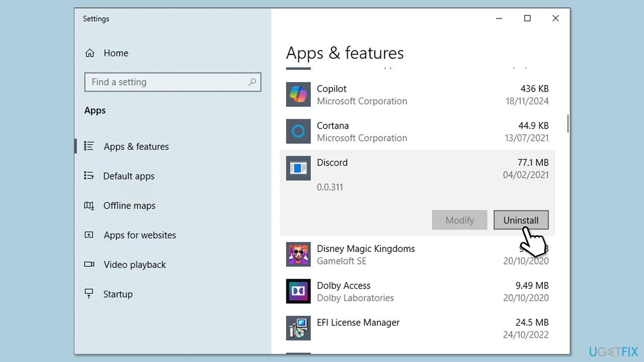Click the Copilot app icon
The width and height of the screenshot is (644, 362).
tap(298, 95)
